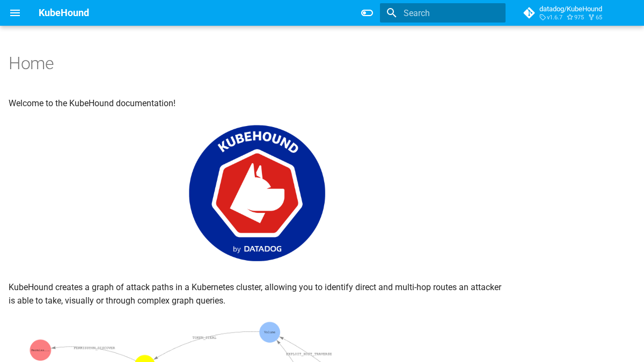
Task: Click the KubeHound by Datadog logo image
Action: click(x=257, y=193)
